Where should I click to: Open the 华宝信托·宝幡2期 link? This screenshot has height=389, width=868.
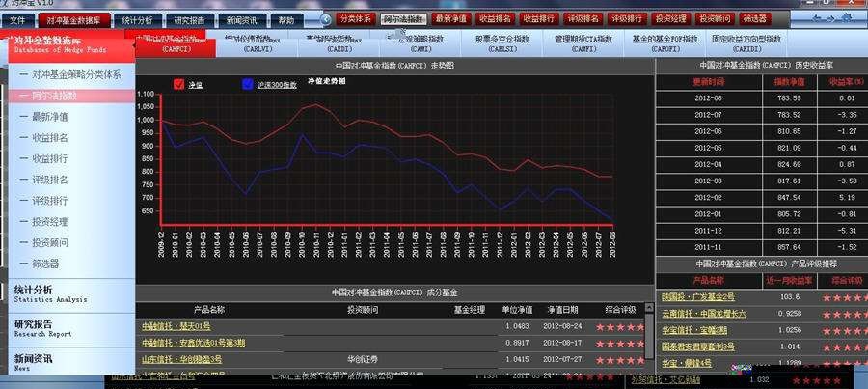[694, 330]
